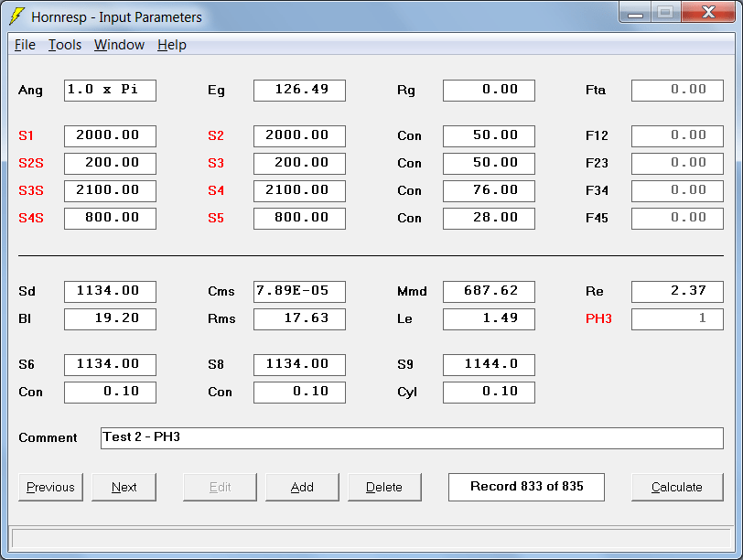Click the S5 field with 800.00
Screen dimensions: 743x560
click(299, 219)
